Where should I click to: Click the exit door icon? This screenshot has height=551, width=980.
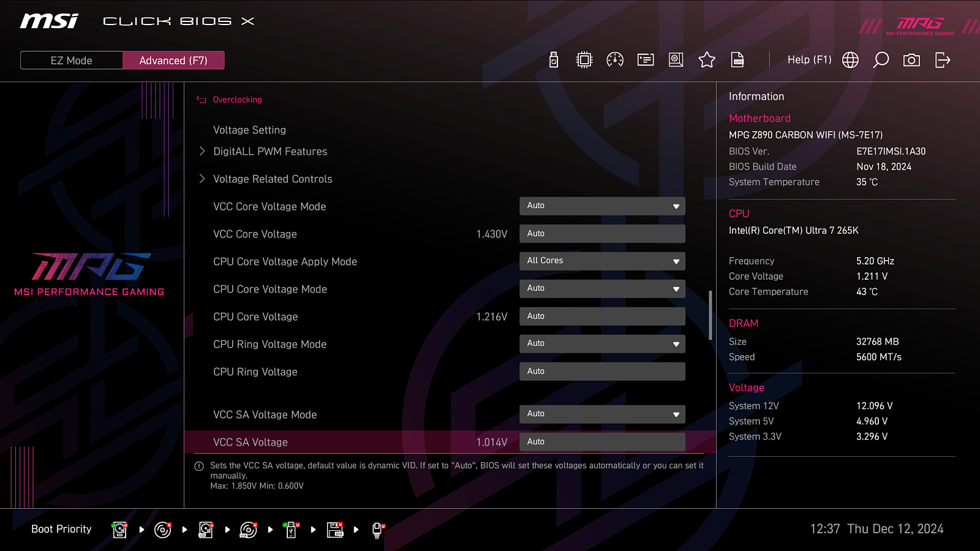[x=943, y=60]
